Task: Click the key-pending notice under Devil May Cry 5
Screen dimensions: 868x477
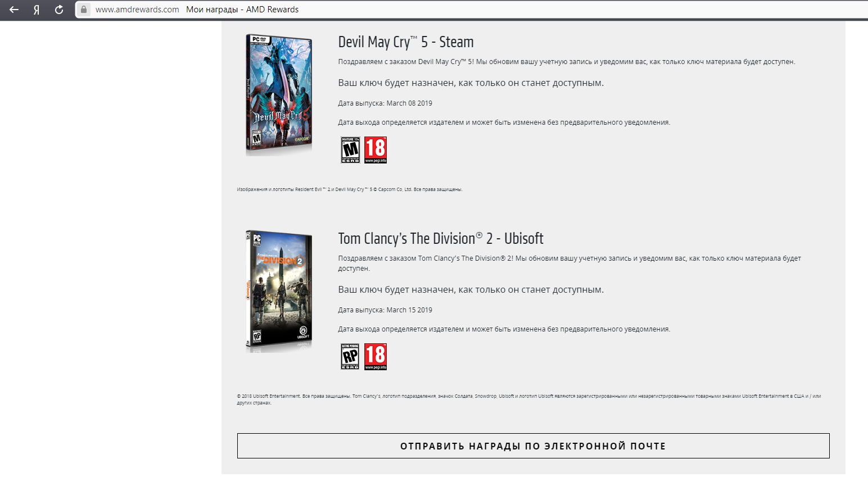Action: tap(471, 83)
